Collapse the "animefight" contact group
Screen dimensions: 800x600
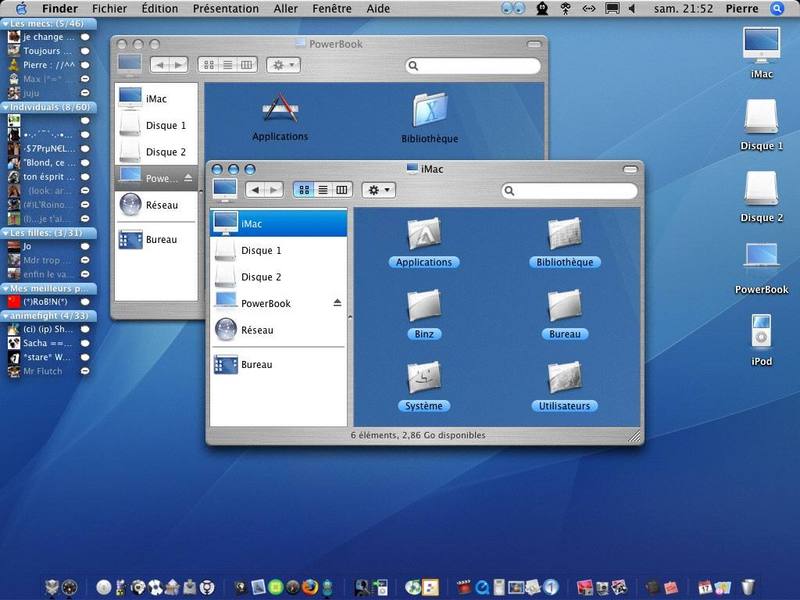[6, 316]
